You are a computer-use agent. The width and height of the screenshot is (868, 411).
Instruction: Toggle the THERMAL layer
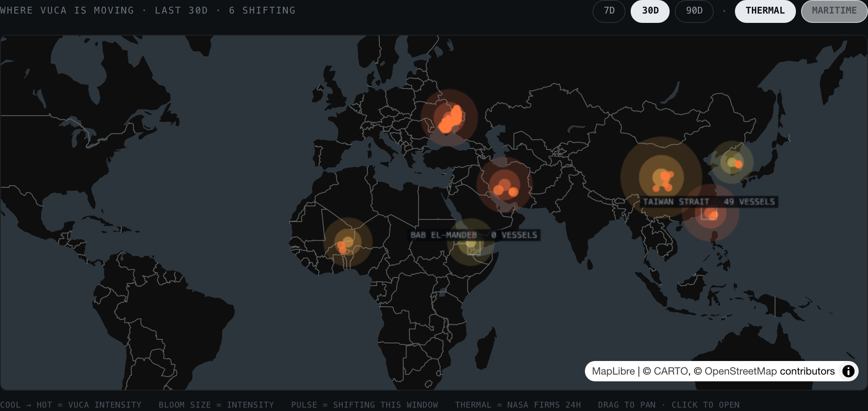pyautogui.click(x=765, y=11)
